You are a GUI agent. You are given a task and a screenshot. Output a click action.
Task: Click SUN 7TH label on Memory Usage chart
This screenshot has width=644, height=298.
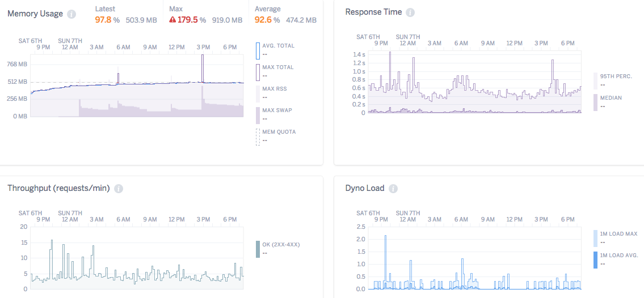tap(70, 41)
